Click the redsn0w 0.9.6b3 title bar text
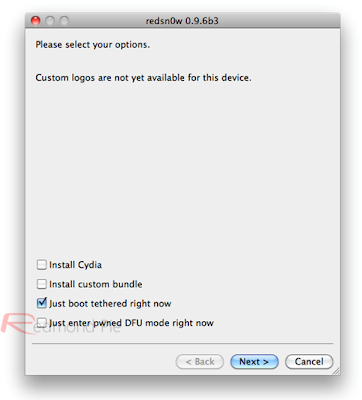 (x=182, y=21)
